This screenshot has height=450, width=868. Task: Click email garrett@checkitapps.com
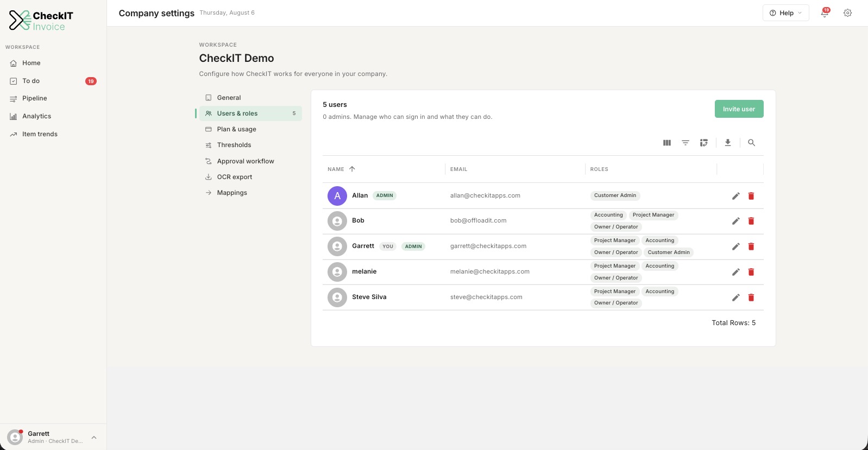[x=488, y=246]
